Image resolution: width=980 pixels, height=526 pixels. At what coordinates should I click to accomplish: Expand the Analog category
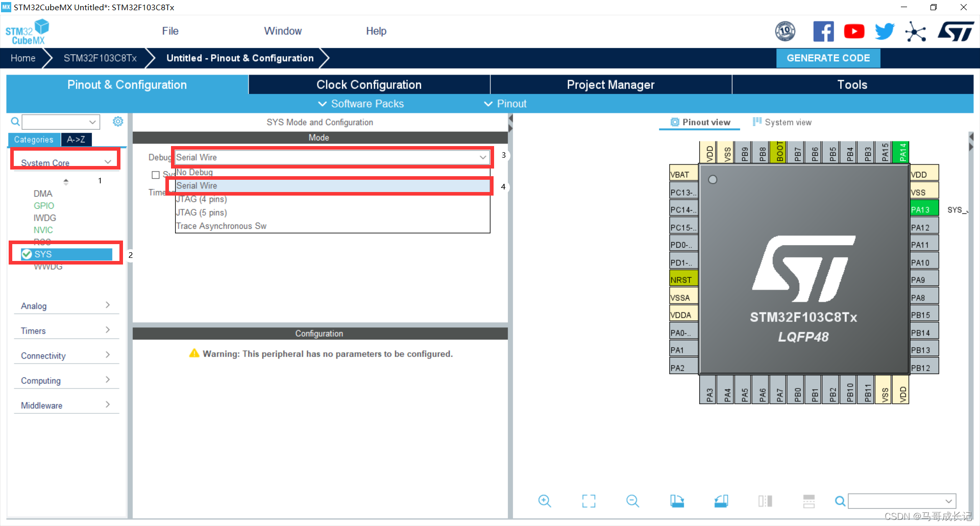(66, 305)
